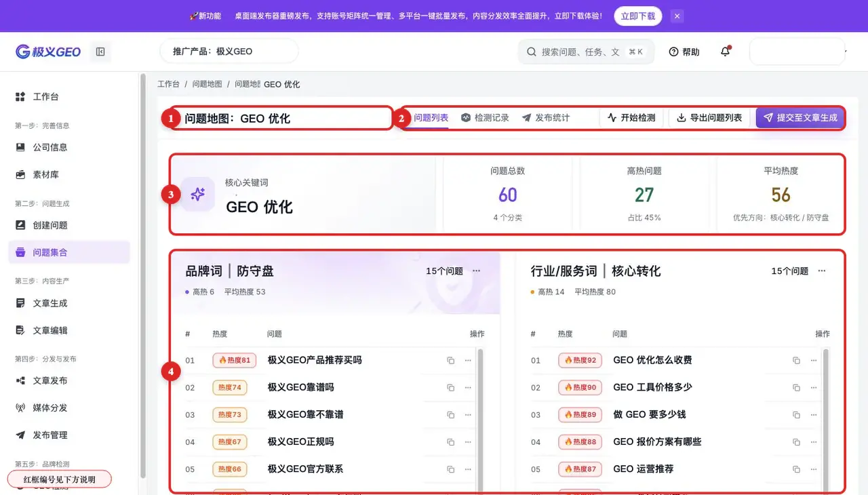This screenshot has height=495, width=868.
Task: Click the 立即下载 button
Action: click(638, 16)
